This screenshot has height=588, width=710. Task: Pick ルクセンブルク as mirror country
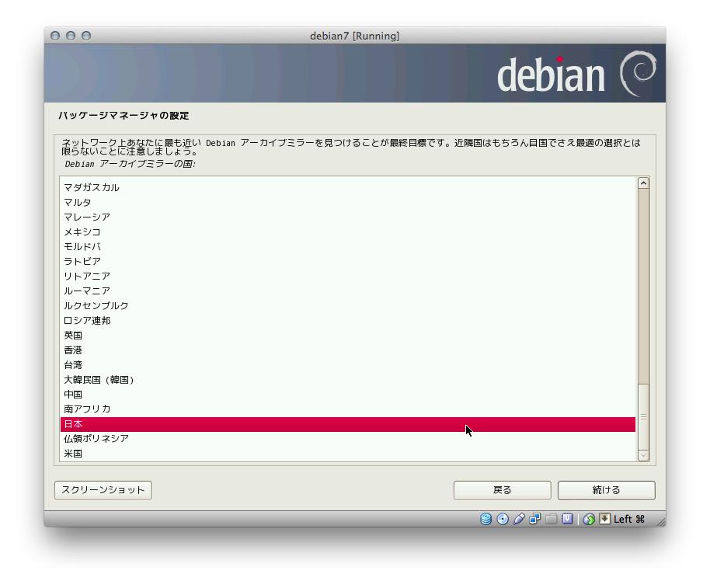click(348, 305)
